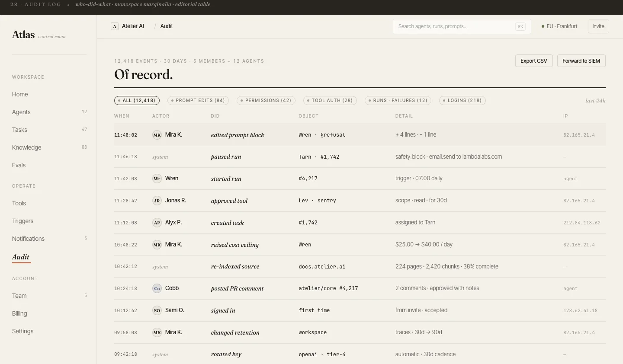This screenshot has width=623, height=364.
Task: Click the ⌘K shortcut badge in search
Action: 520,26
